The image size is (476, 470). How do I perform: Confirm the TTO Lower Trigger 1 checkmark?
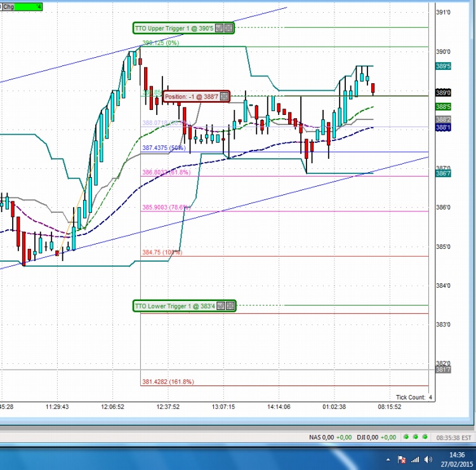click(221, 305)
